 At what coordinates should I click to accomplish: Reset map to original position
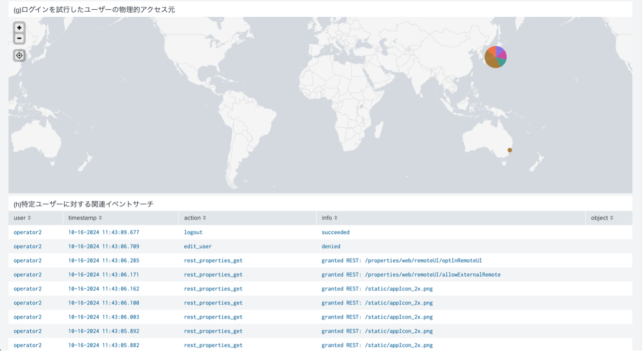[19, 55]
